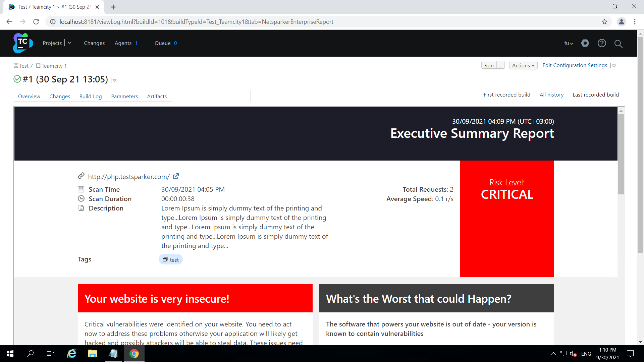The height and width of the screenshot is (362, 644).
Task: Open Internet Explorer from the taskbar
Action: click(71, 354)
